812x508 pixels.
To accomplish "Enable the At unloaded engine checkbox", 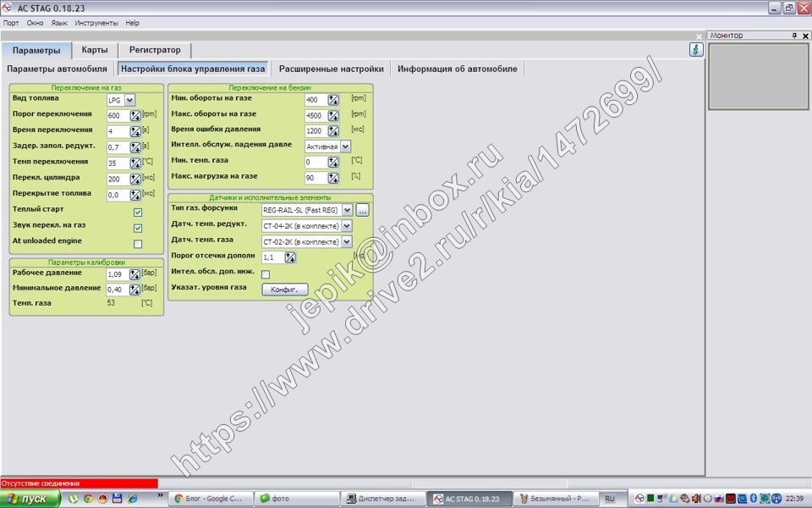I will [x=138, y=244].
